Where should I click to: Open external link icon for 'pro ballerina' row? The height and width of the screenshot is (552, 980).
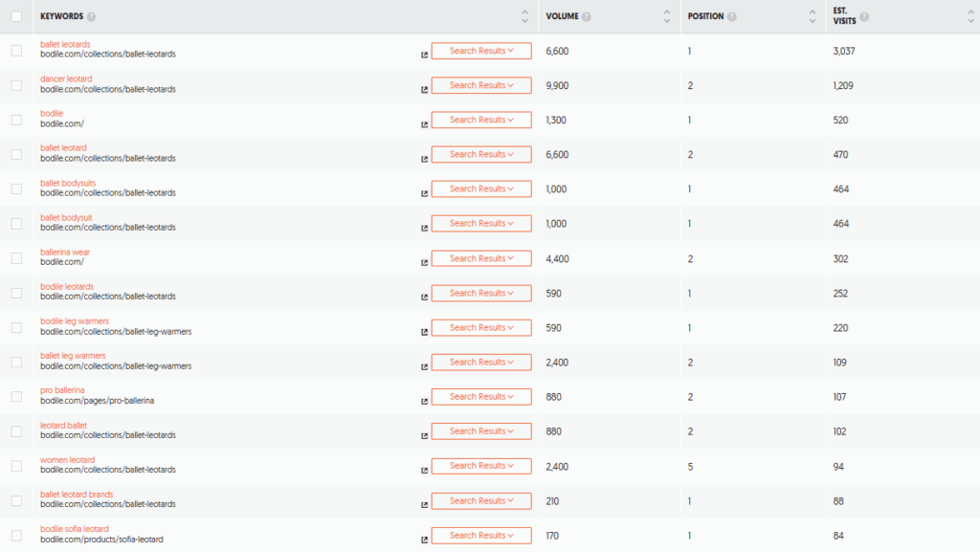(x=424, y=402)
